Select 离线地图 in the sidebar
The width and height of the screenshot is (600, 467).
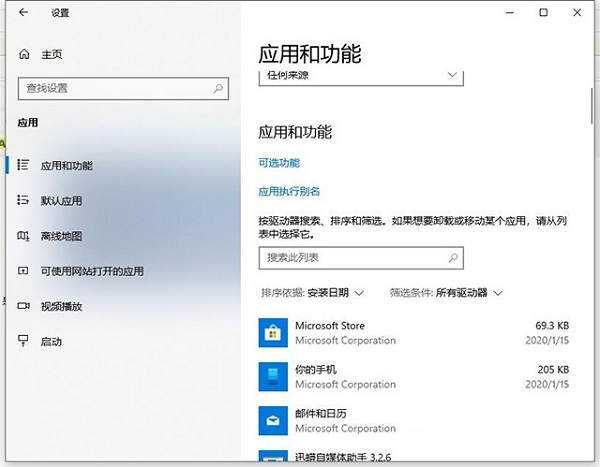pos(61,236)
